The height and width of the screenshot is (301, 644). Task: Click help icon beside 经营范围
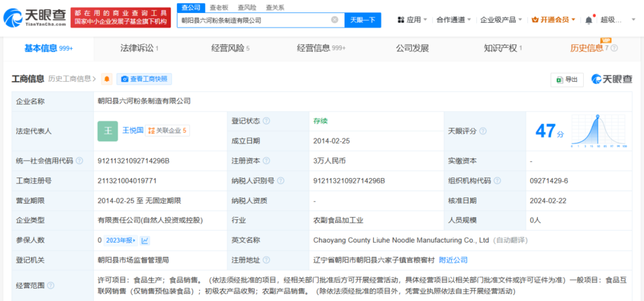51,286
